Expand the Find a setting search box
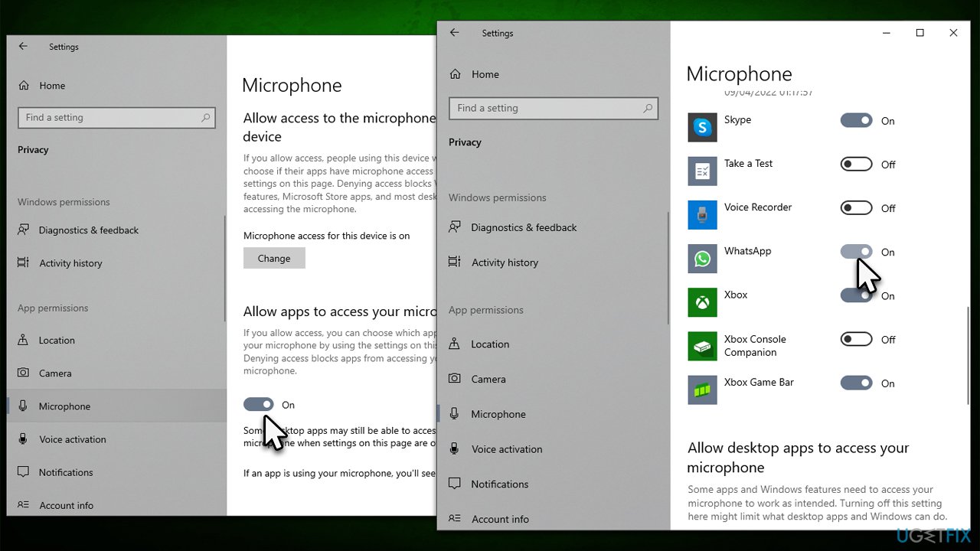The image size is (980, 551). point(554,108)
